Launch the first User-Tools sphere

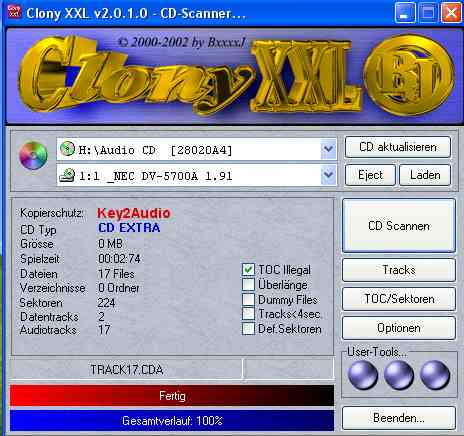tap(363, 375)
